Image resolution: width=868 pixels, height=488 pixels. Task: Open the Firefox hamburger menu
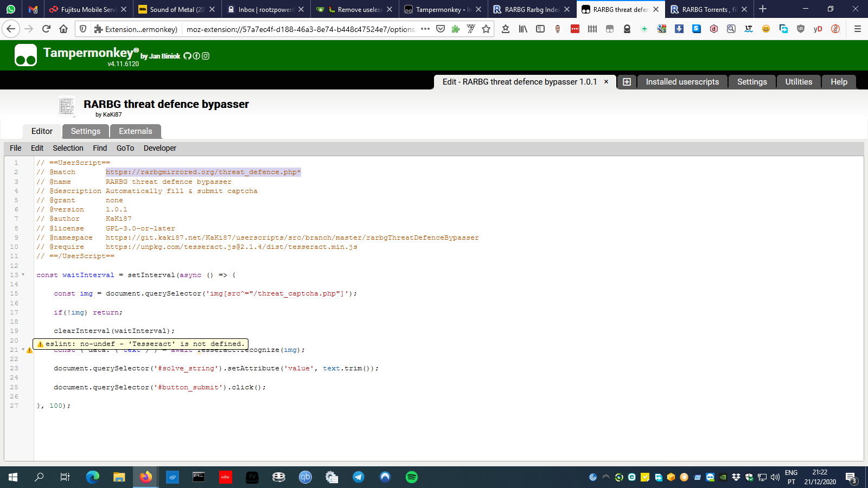858,29
